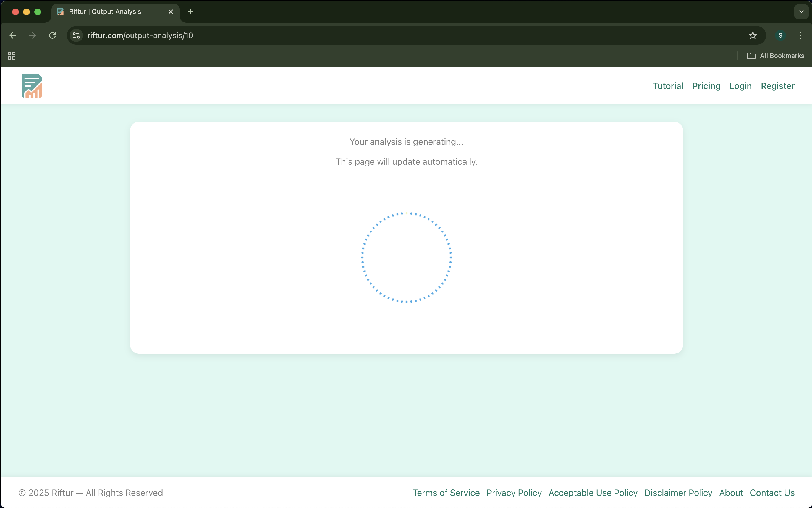Screen dimensions: 812x508
Task: Click the Login link
Action: click(740, 86)
